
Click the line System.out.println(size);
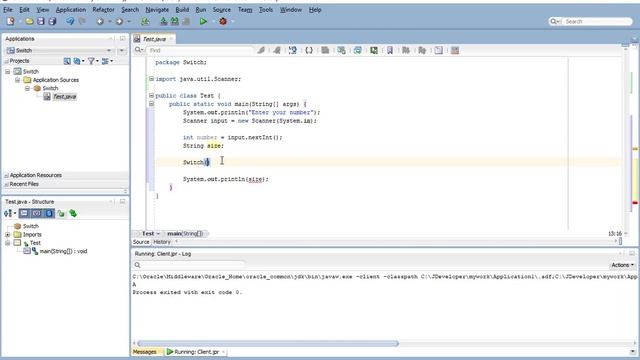tap(226, 179)
